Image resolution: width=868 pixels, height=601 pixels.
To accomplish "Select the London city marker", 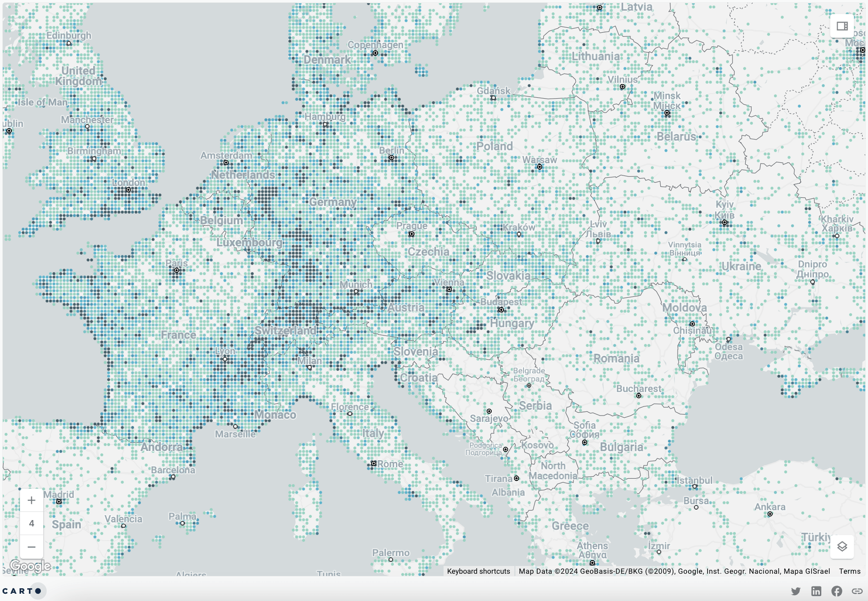I will 129,190.
